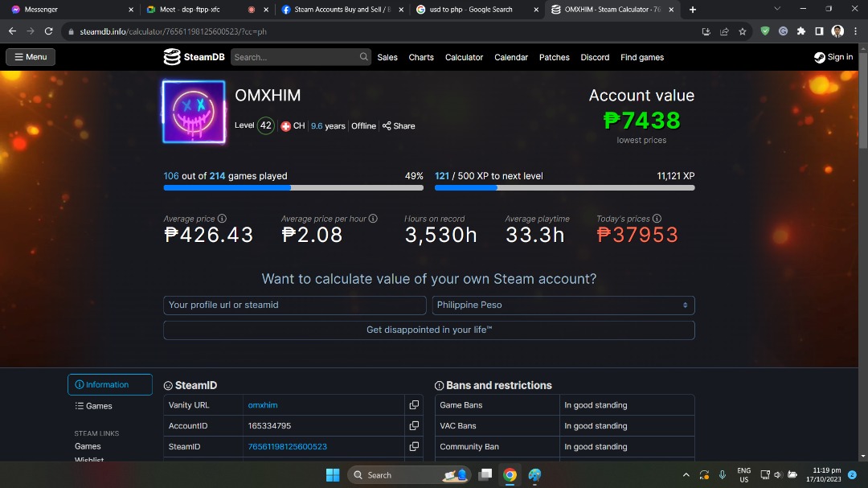Screen dimensions: 868x488
Task: Toggle the browser side panel
Action: click(819, 31)
